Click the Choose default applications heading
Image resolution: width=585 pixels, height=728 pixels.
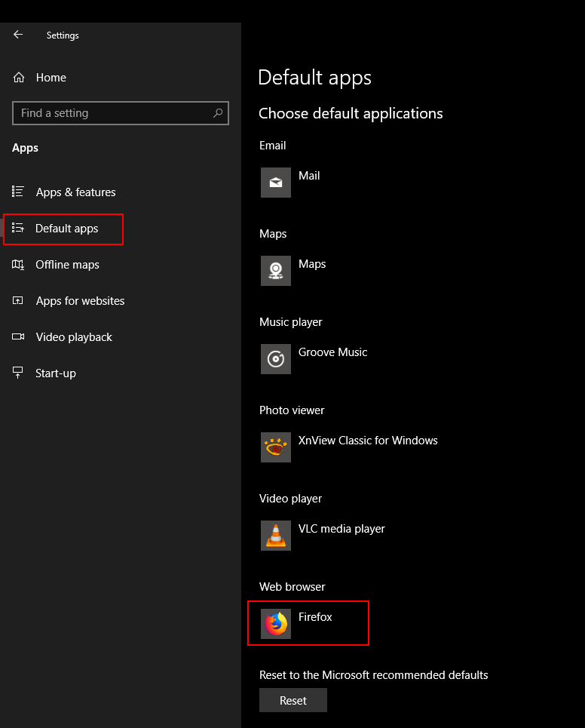[x=351, y=113]
